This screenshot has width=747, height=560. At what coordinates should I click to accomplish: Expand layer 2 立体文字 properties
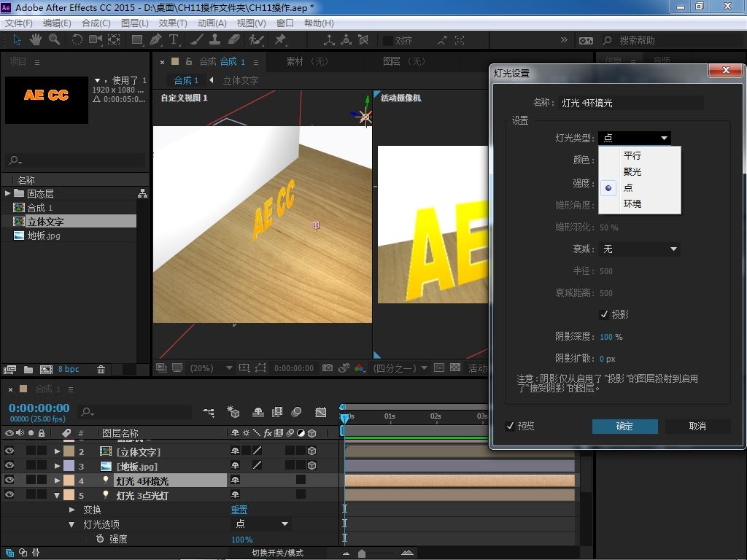pyautogui.click(x=57, y=451)
